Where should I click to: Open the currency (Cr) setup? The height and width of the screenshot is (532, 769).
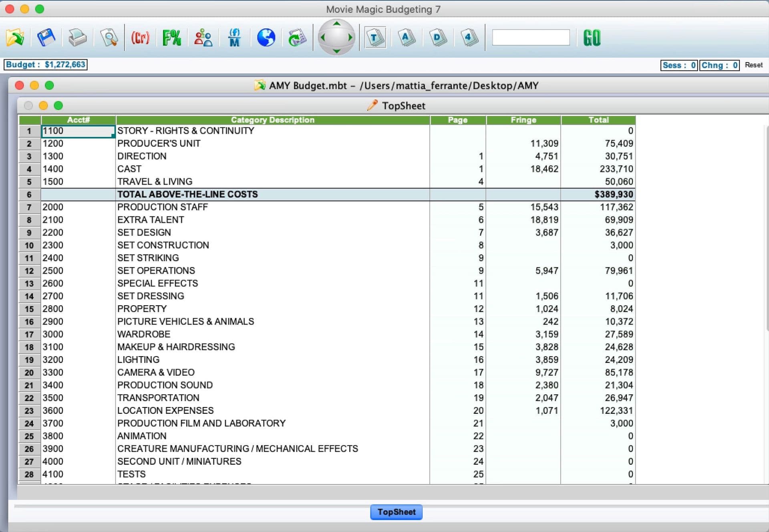coord(140,37)
